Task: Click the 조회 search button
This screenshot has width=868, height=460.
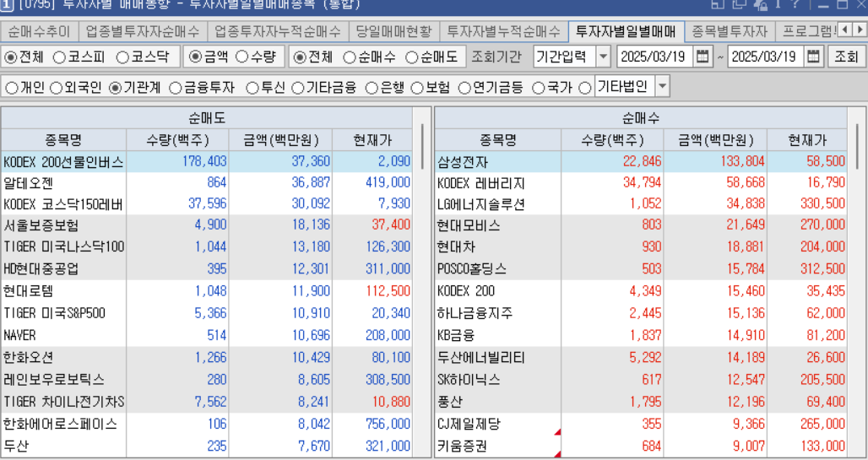Action: pyautogui.click(x=846, y=57)
